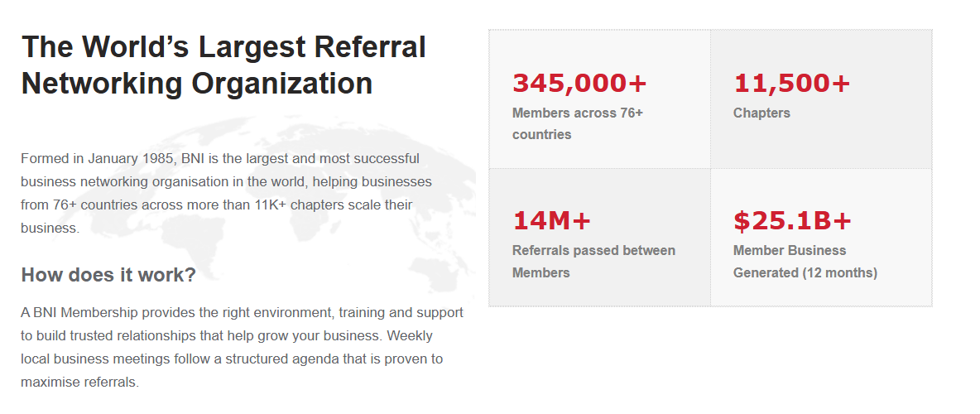980x414 pixels.
Task: Click the 'How does it work?' subheading
Action: [108, 274]
